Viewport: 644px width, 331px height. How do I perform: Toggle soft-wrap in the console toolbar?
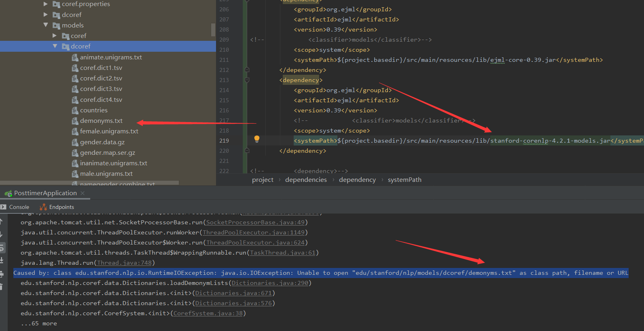[x=2, y=247]
